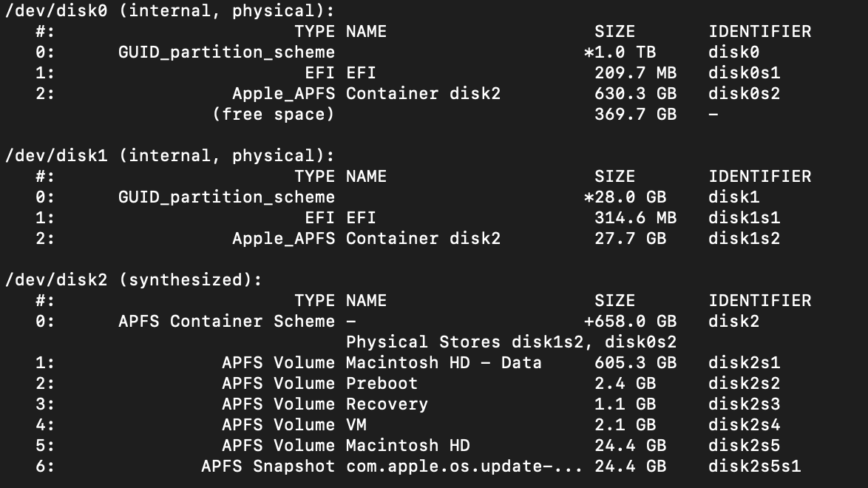
Task: Click the *1.0 TB size value
Action: [x=620, y=52]
